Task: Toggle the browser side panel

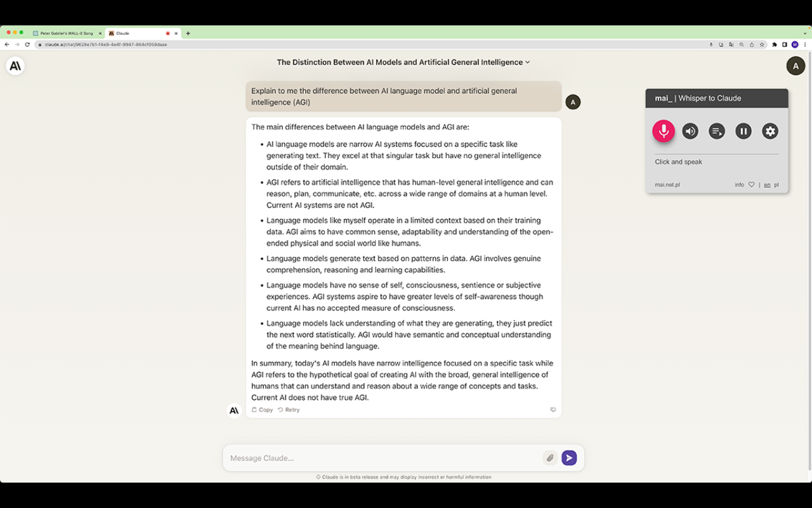Action: (x=785, y=44)
